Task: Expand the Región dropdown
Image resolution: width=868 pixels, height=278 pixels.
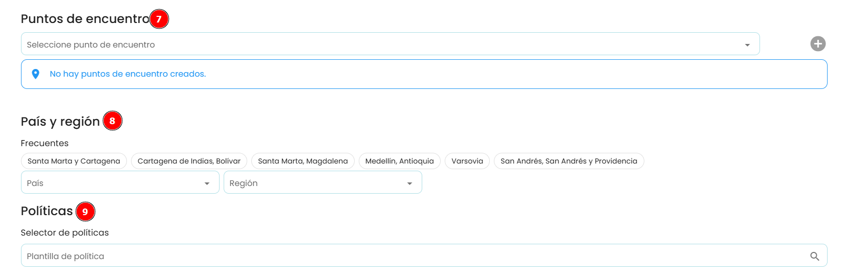Action: (x=322, y=182)
